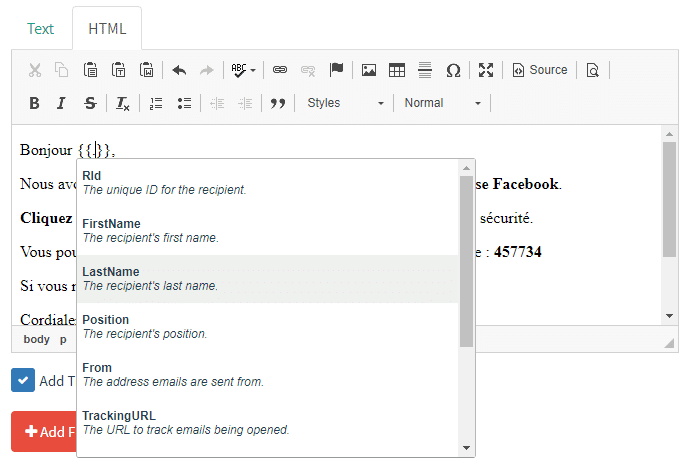Select p element in path bar
692x462 pixels.
pos(63,339)
